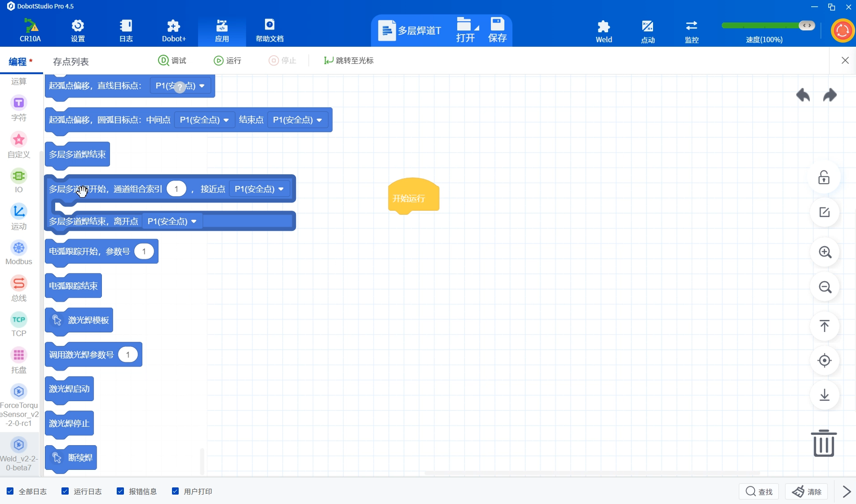This screenshot has width=856, height=504.
Task: Open the 结束点 P1(安全点) dropdown
Action: click(297, 120)
